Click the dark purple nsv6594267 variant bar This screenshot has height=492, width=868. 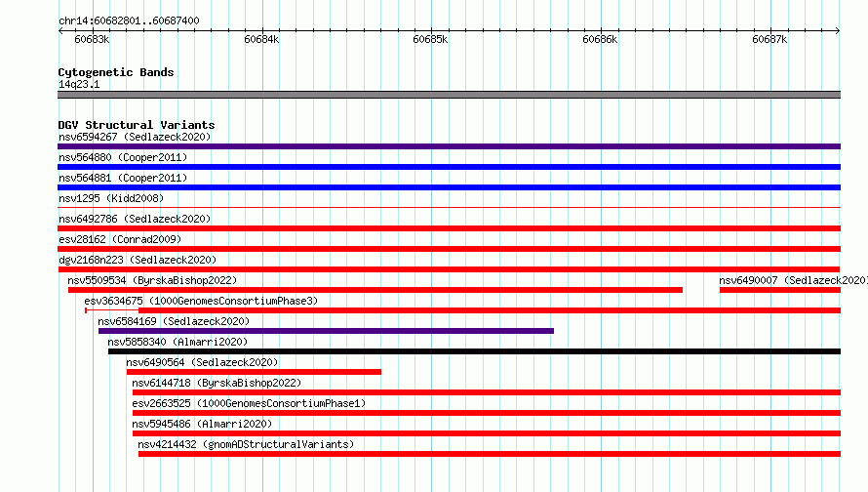[449, 146]
